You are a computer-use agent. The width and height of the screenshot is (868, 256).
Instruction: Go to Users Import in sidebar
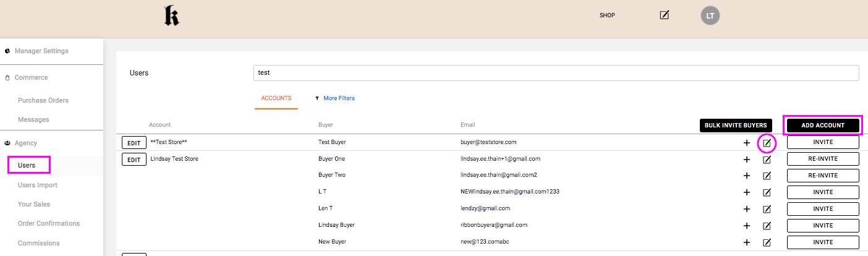(38, 185)
